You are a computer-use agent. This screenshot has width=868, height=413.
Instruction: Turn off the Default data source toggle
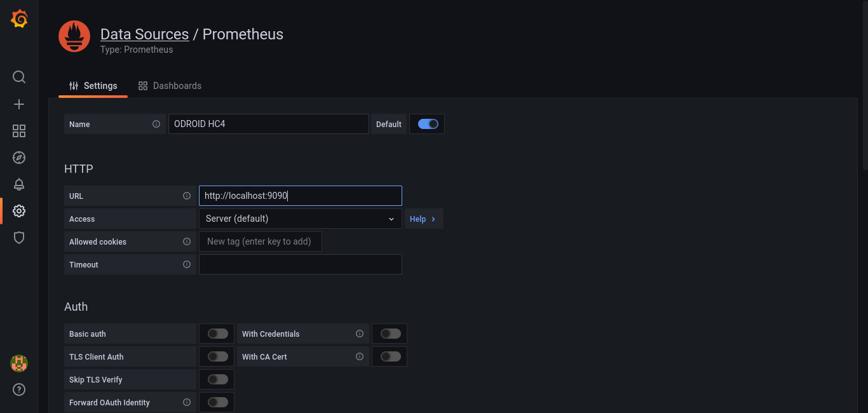point(428,124)
